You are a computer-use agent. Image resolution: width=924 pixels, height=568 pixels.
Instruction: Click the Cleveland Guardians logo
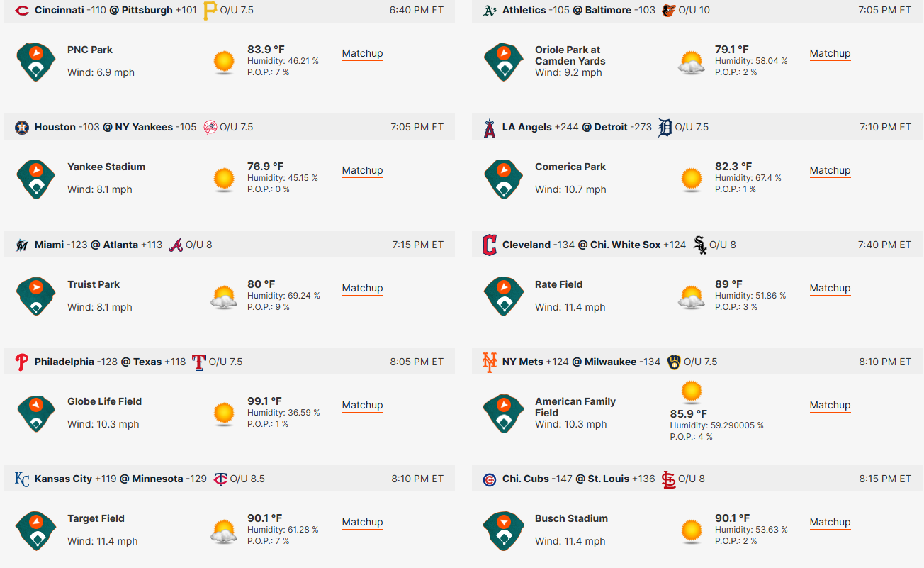pos(490,245)
